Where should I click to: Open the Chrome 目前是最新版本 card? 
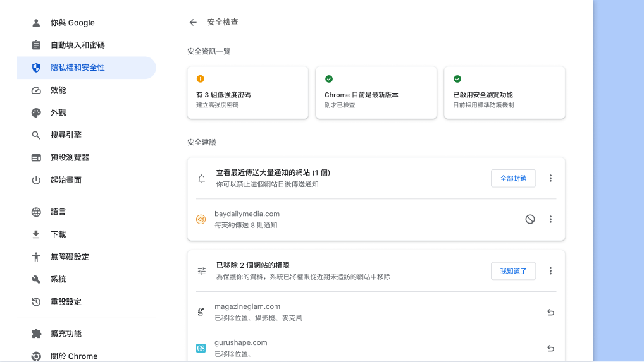pyautogui.click(x=376, y=93)
